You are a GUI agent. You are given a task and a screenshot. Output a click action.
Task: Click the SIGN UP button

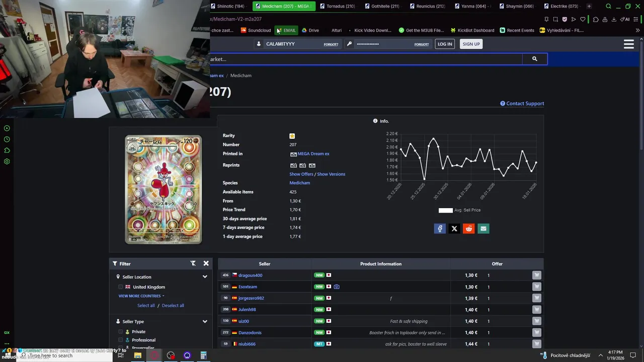(471, 44)
